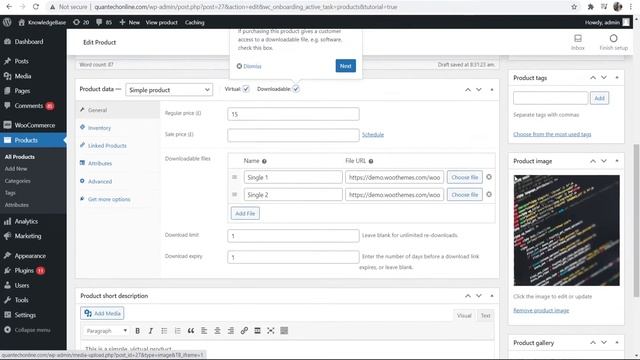Click the Add File button
The image size is (640, 360).
[245, 213]
